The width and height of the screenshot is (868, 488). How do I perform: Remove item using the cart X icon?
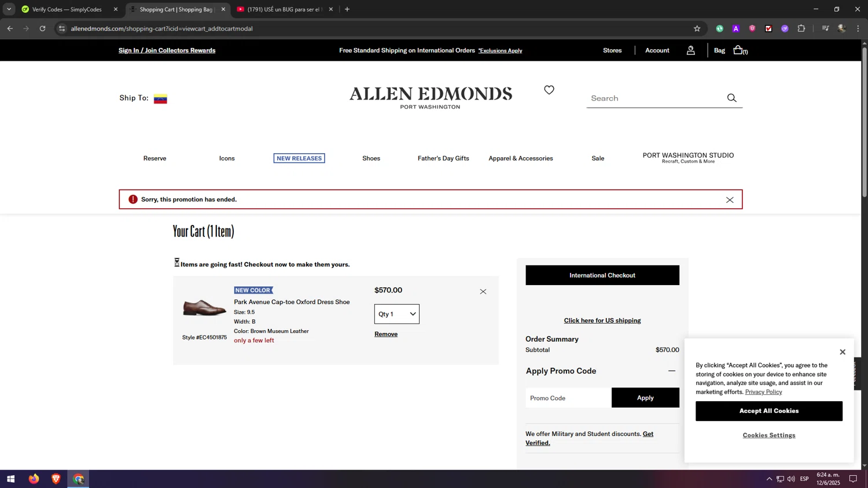[483, 291]
